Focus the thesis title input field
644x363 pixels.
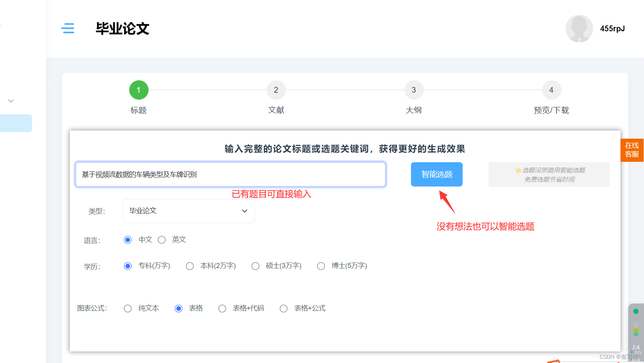tap(231, 175)
